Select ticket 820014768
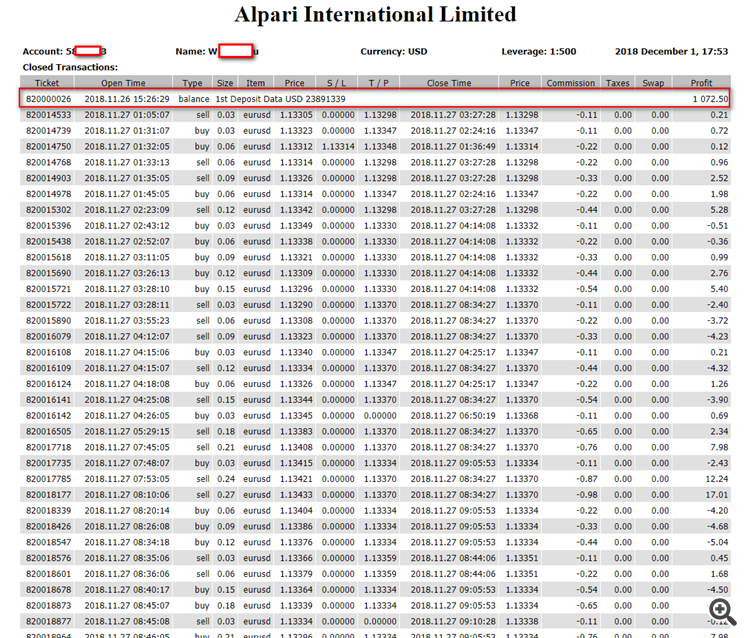750x638 pixels. coord(48,162)
